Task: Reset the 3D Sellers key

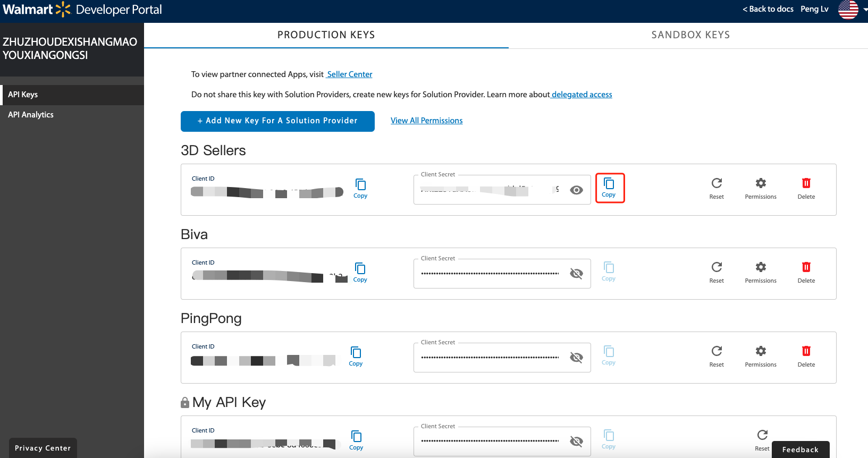Action: tap(717, 189)
